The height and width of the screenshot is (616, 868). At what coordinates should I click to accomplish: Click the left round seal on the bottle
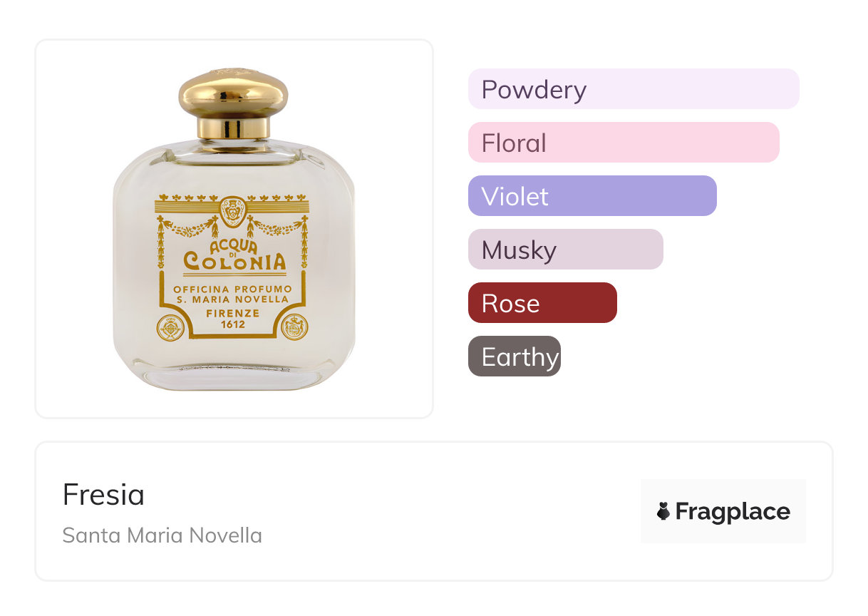pos(171,328)
